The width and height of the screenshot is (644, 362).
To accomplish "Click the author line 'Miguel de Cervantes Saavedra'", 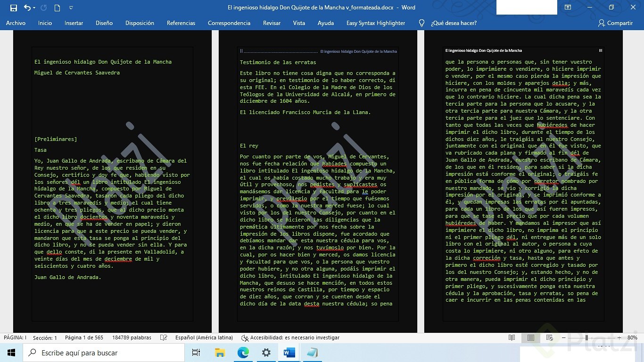I will coord(77,73).
